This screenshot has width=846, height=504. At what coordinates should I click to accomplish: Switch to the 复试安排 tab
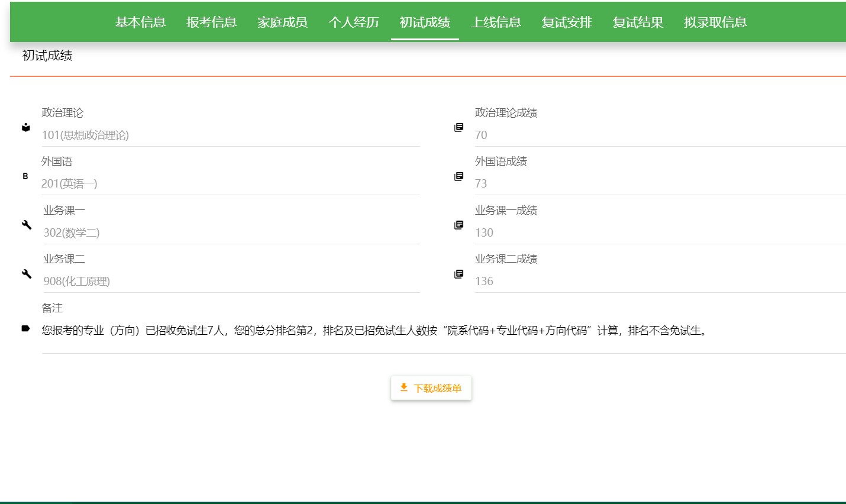[567, 22]
